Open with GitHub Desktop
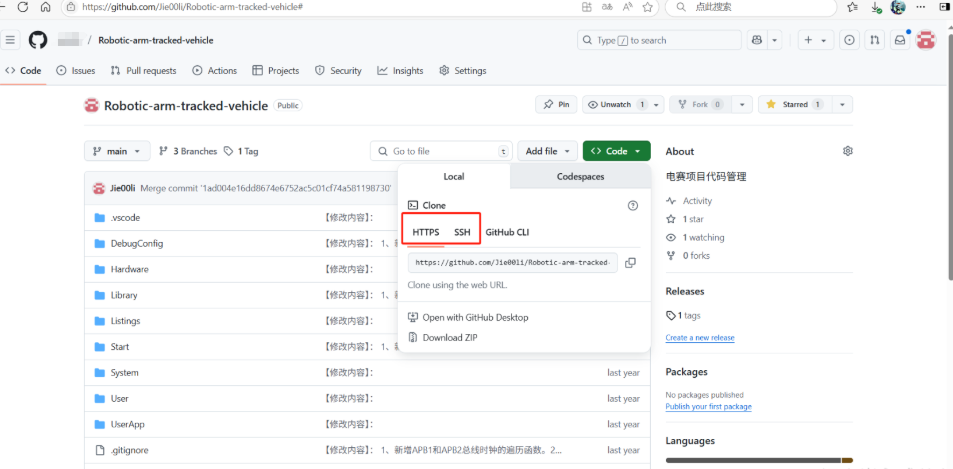The width and height of the screenshot is (953, 469). [x=468, y=317]
